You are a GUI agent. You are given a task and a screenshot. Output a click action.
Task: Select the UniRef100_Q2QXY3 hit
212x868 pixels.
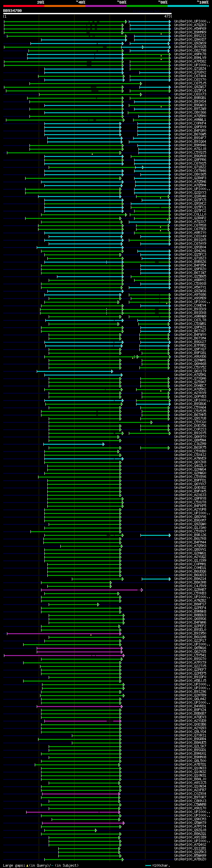[190, 193]
